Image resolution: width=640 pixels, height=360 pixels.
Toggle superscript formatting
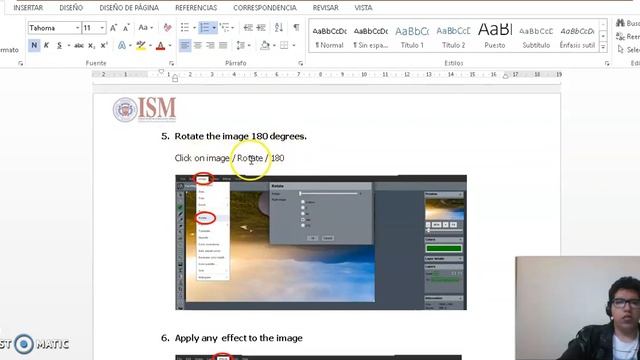click(x=104, y=45)
